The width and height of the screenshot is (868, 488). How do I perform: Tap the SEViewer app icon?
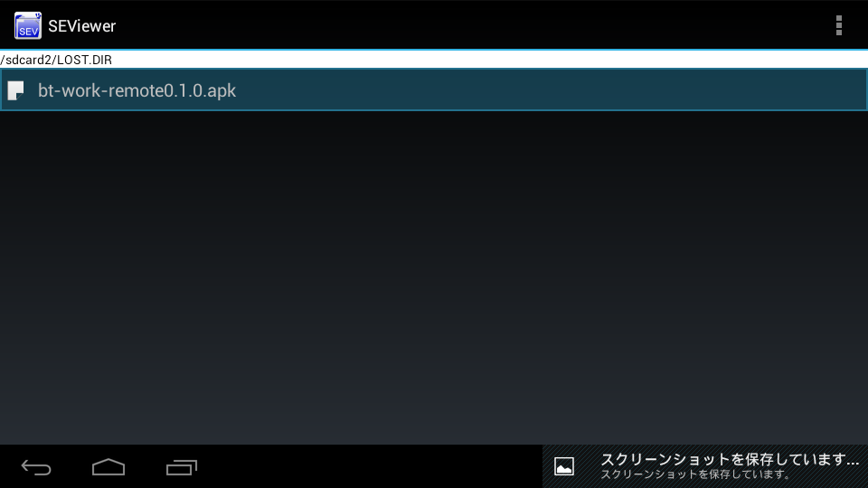pyautogui.click(x=28, y=25)
